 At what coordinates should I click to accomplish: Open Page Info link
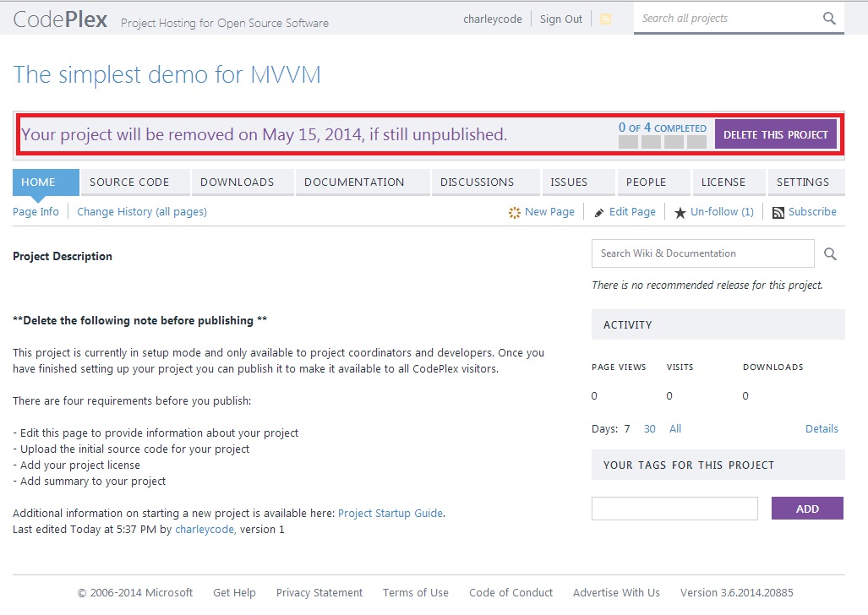coord(35,211)
